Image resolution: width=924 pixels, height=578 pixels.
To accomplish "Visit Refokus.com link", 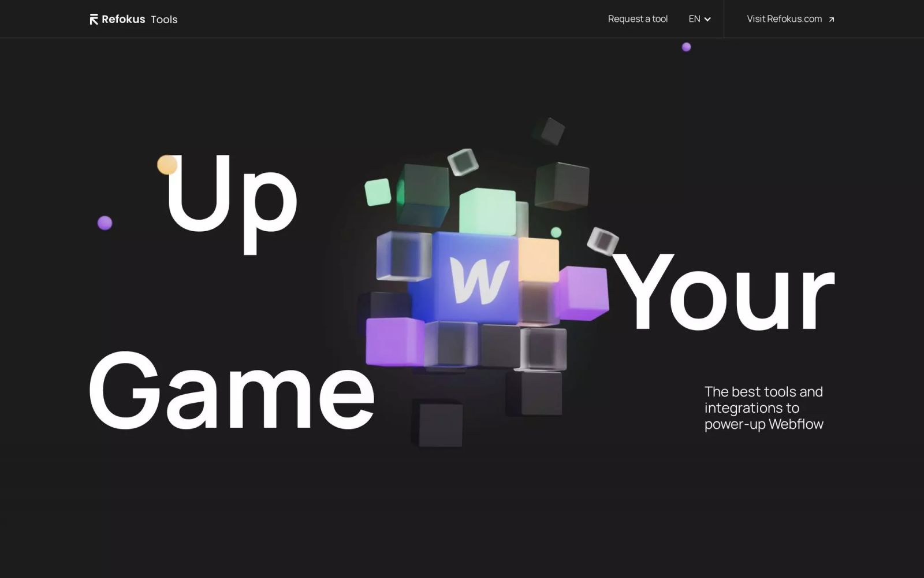I will click(x=791, y=19).
